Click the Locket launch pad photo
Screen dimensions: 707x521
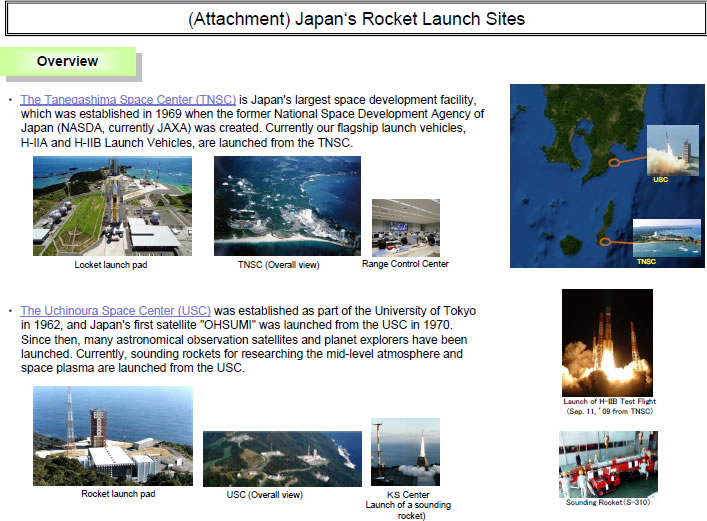click(x=112, y=206)
